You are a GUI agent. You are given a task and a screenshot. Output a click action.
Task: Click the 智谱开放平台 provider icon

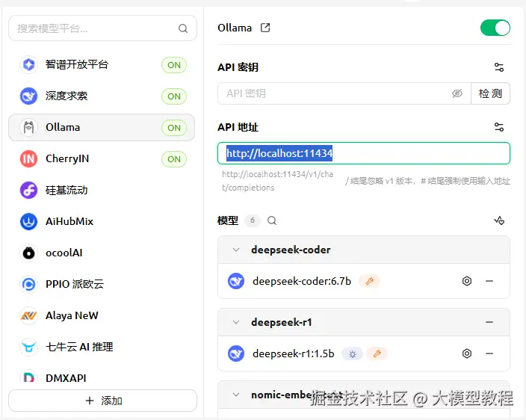29,64
